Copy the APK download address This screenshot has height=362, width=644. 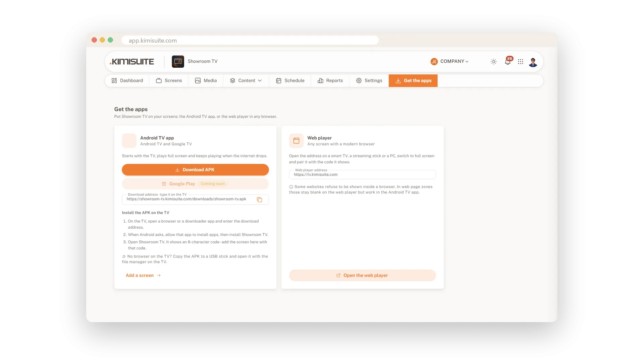click(259, 199)
